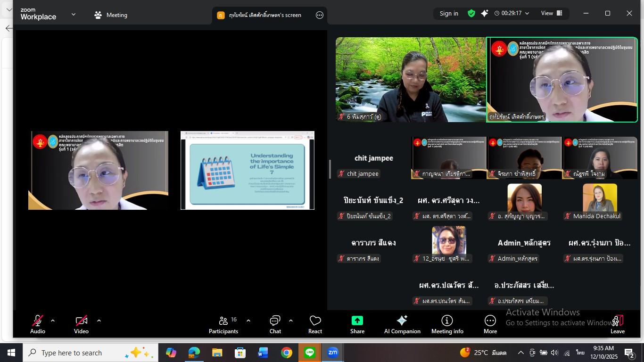Viewport: 644px width, 362px height.
Task: Select the Meeting tab
Action: tap(111, 15)
